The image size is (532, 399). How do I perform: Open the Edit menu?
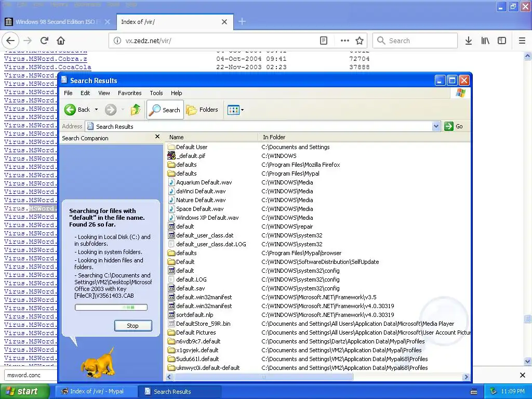point(85,93)
